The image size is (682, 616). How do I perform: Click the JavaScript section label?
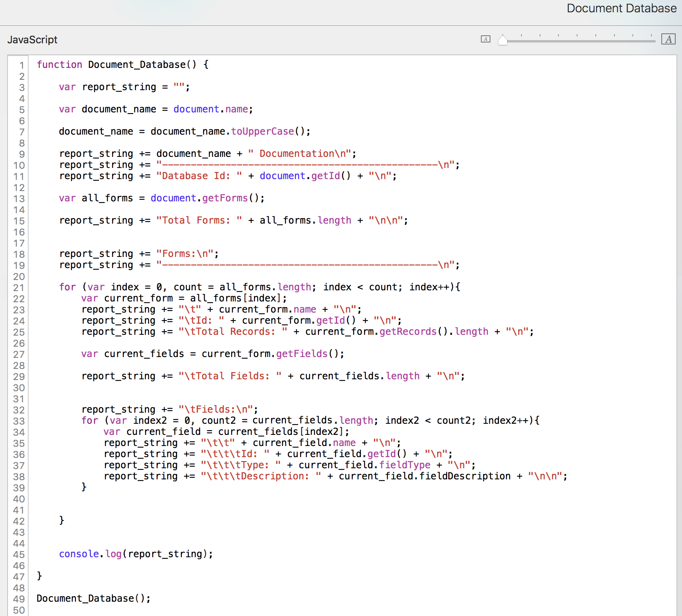[32, 40]
